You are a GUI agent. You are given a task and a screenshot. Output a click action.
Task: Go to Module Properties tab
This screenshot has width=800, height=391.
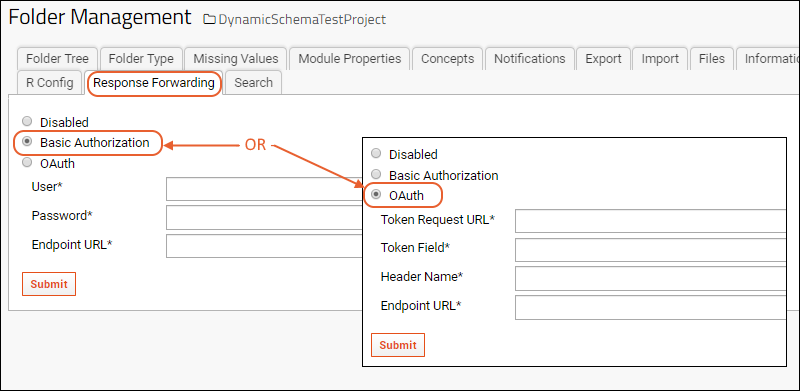click(x=349, y=59)
